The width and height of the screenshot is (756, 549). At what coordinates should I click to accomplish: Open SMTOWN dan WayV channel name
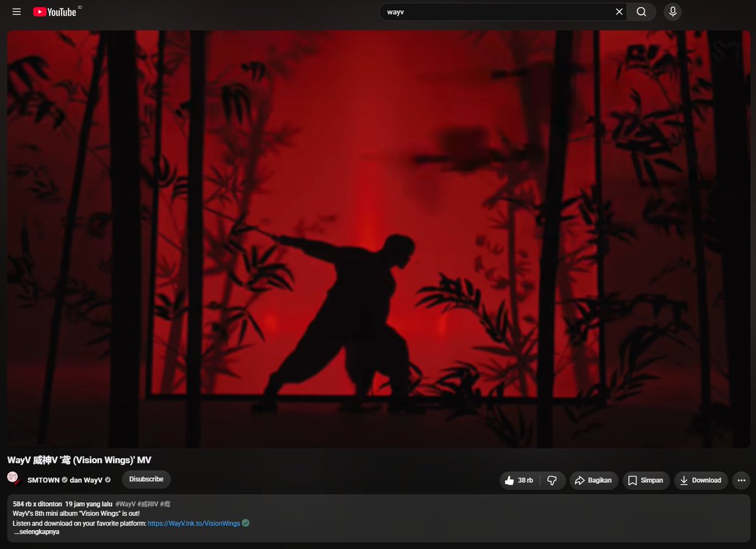click(x=69, y=480)
